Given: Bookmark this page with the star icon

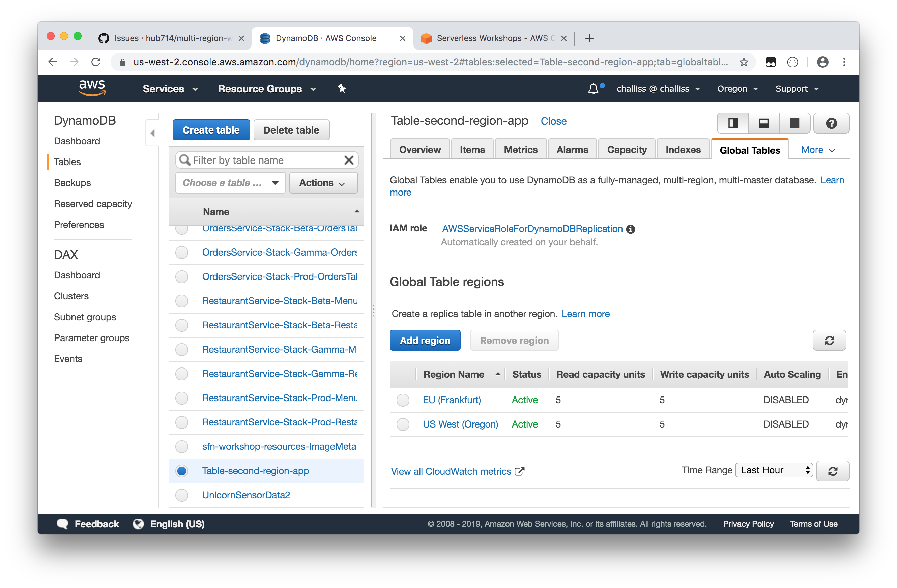Looking at the screenshot, I should click(744, 62).
